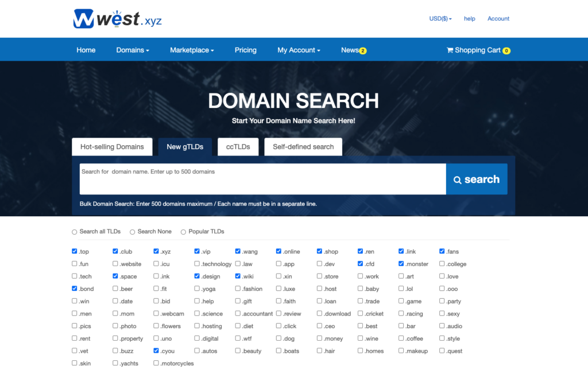
Task: Click inside the domain name search box
Action: point(262,179)
